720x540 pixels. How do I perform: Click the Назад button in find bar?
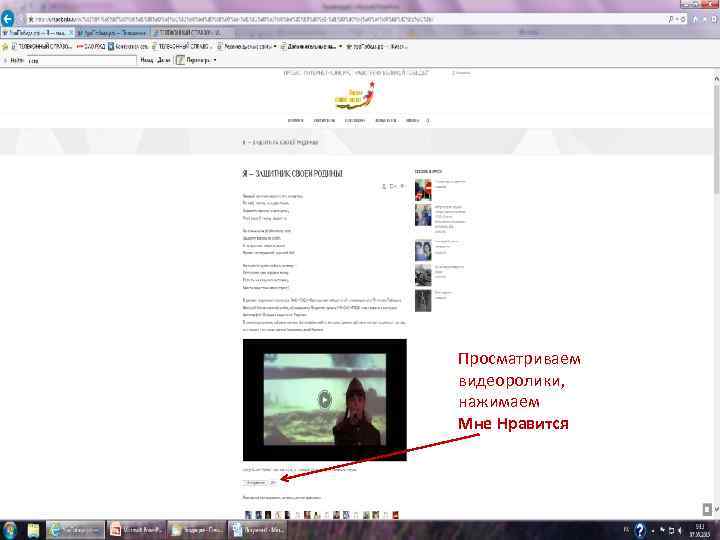pos(147,60)
